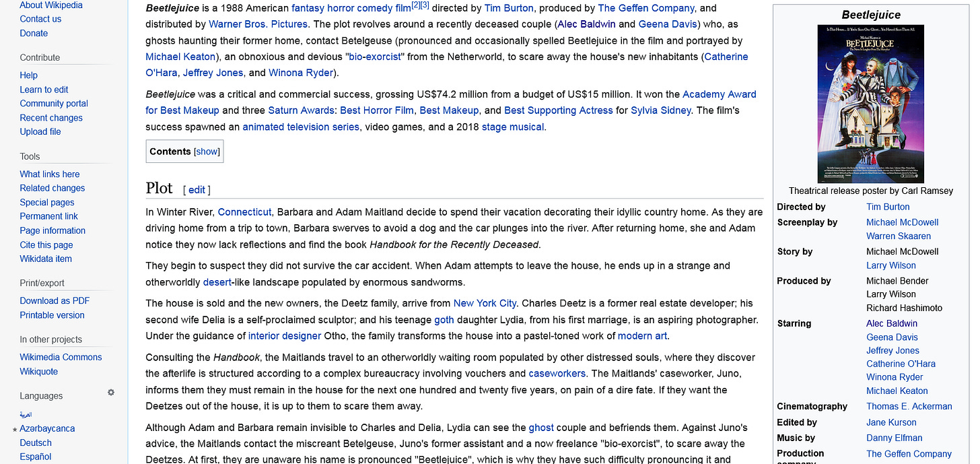The image size is (980, 464).
Task: Open the About Wikipedia link
Action: 51,5
